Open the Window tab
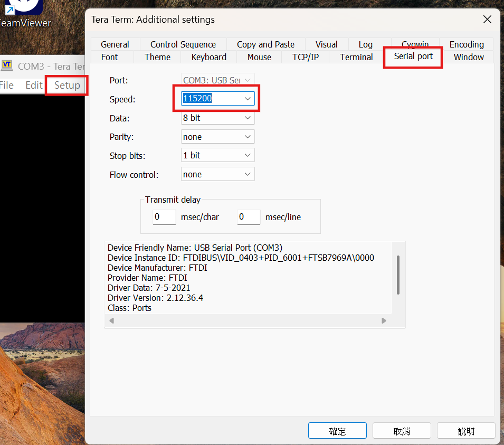 [469, 57]
